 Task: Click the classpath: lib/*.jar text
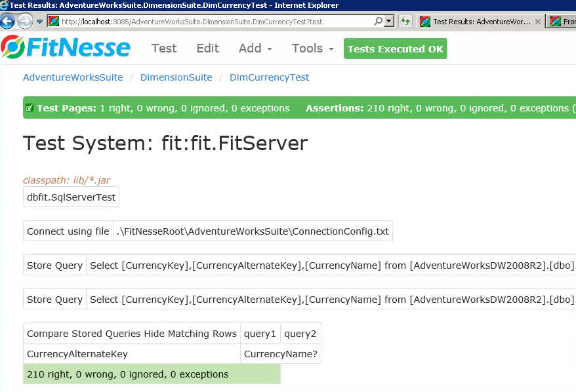[66, 180]
